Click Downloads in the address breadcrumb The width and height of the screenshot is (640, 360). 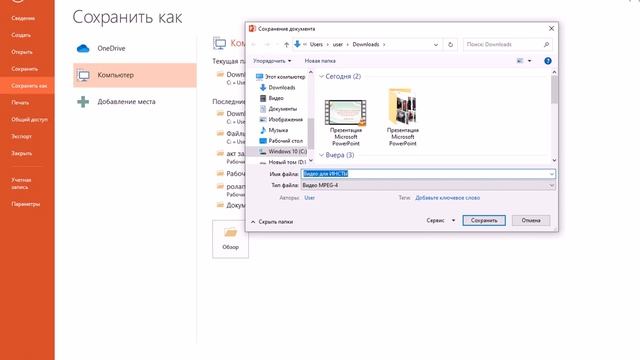pos(366,44)
